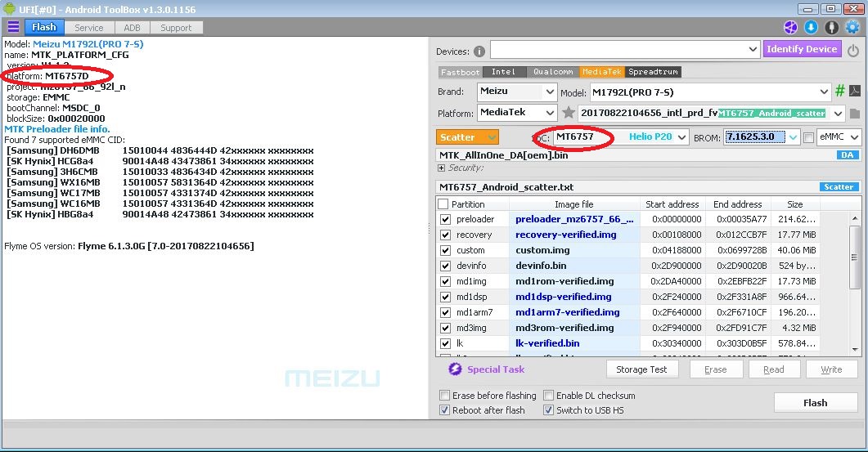Open the orange Scatter mode dropdown
Viewport: 868px width, 452px height.
468,137
